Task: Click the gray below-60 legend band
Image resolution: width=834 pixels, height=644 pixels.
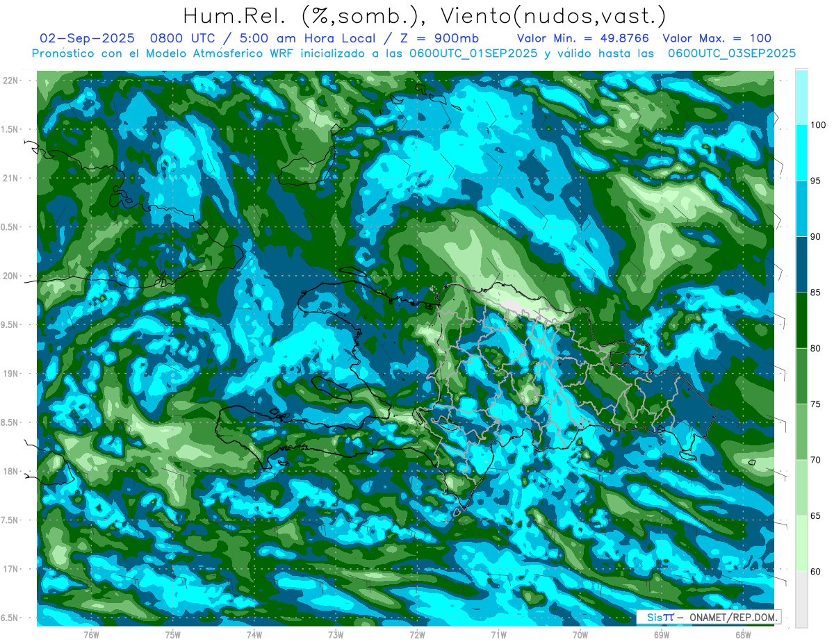Action: click(x=801, y=600)
